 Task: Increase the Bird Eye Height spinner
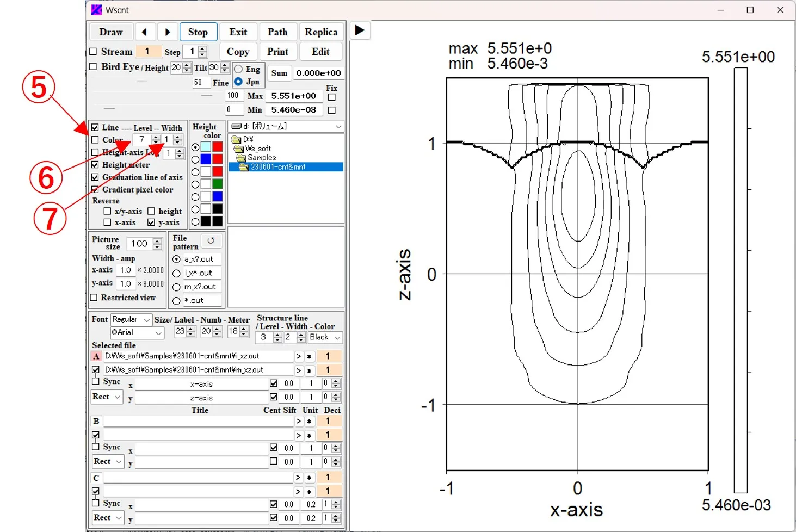coord(187,65)
